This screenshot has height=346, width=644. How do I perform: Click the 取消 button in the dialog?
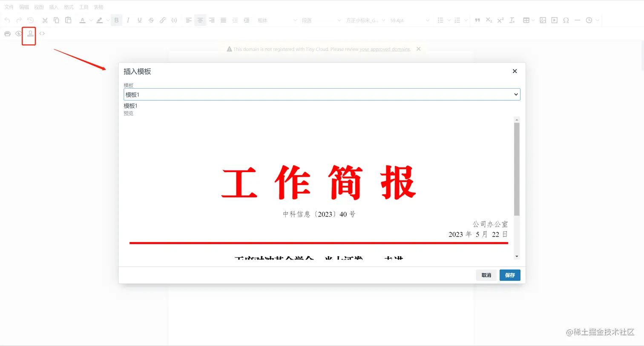[x=486, y=275]
